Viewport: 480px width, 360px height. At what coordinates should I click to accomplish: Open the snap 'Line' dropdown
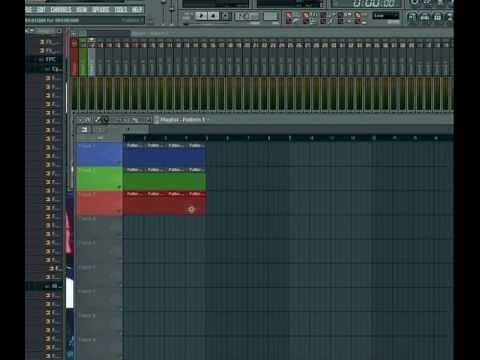point(386,16)
